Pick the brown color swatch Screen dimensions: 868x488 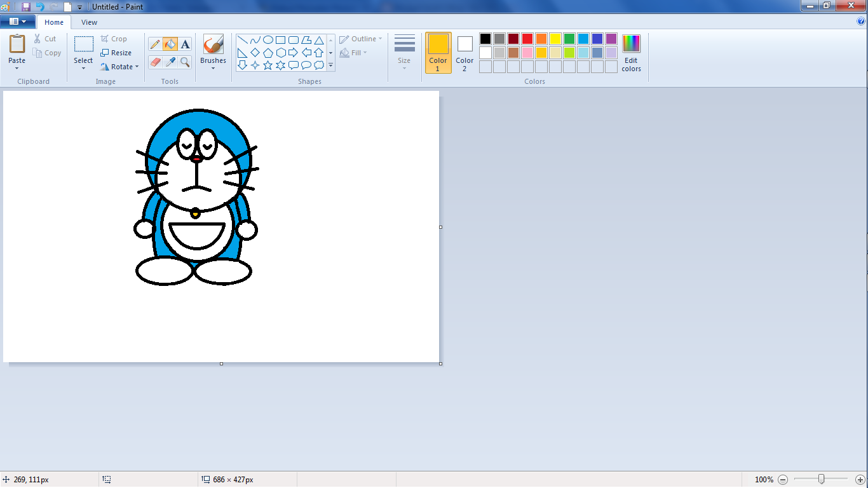(513, 53)
